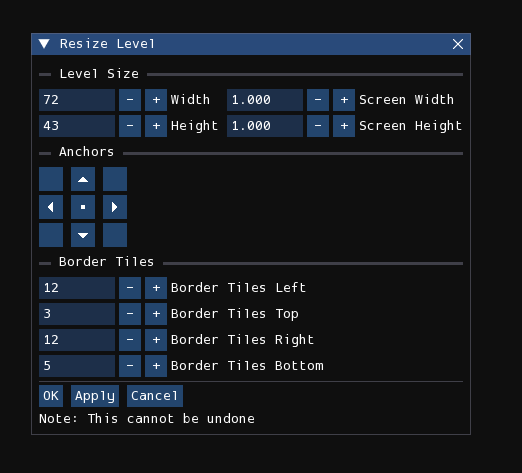Select the top anchor up arrow
This screenshot has width=522, height=473.
pyautogui.click(x=83, y=179)
